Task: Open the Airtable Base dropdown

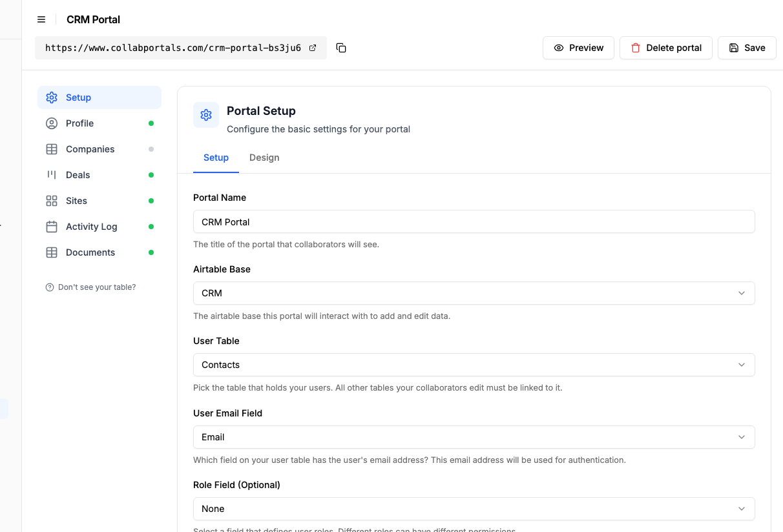Action: click(x=474, y=293)
